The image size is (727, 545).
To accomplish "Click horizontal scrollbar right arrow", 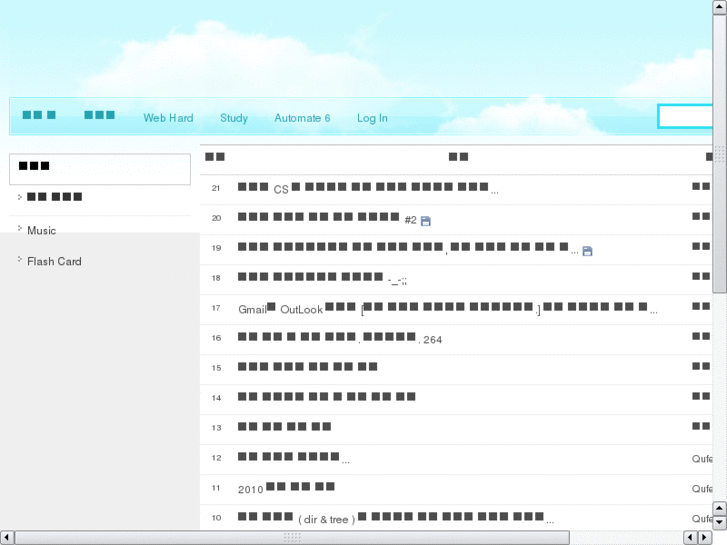I will 705,538.
